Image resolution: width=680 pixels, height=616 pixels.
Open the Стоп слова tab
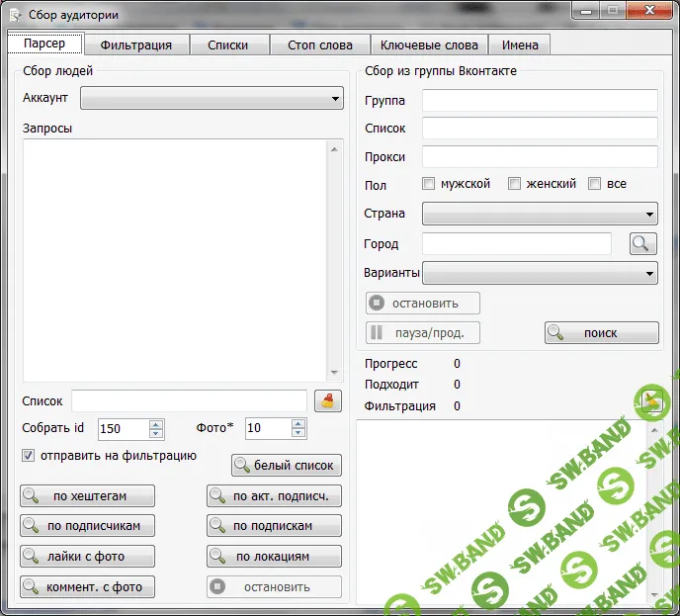pyautogui.click(x=320, y=45)
